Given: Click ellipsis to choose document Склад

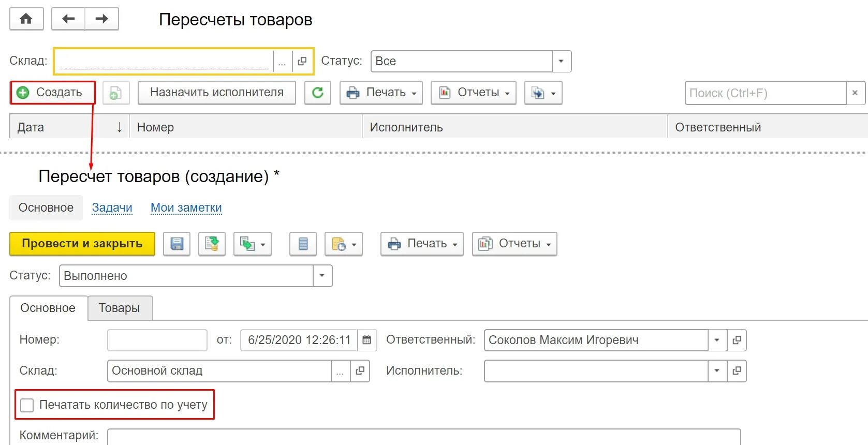Looking at the screenshot, I should (x=340, y=371).
